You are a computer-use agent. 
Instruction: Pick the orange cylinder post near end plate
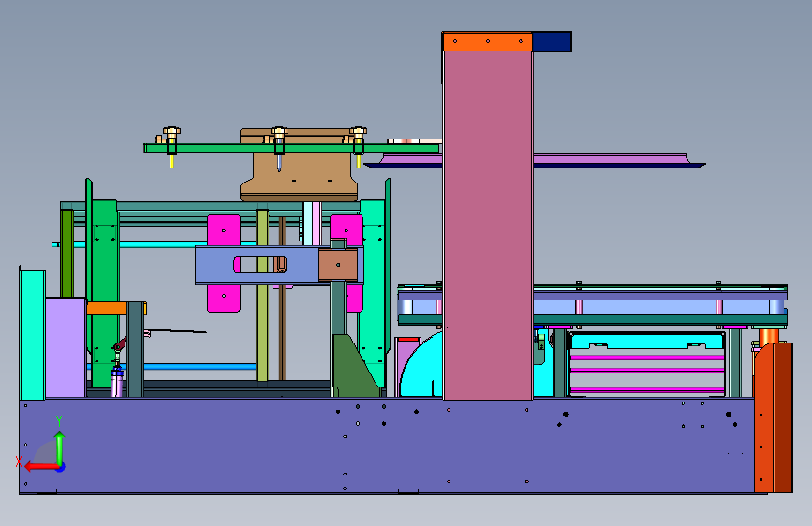click(x=769, y=336)
